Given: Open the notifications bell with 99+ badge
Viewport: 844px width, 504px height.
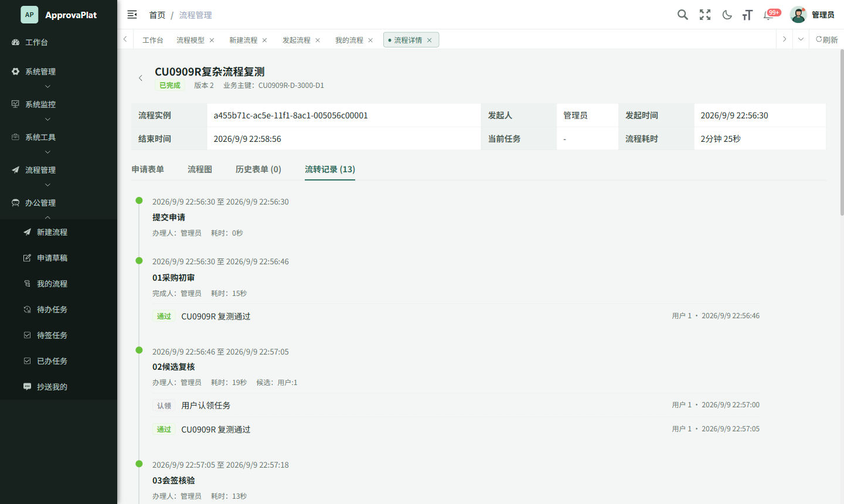Looking at the screenshot, I should (769, 15).
